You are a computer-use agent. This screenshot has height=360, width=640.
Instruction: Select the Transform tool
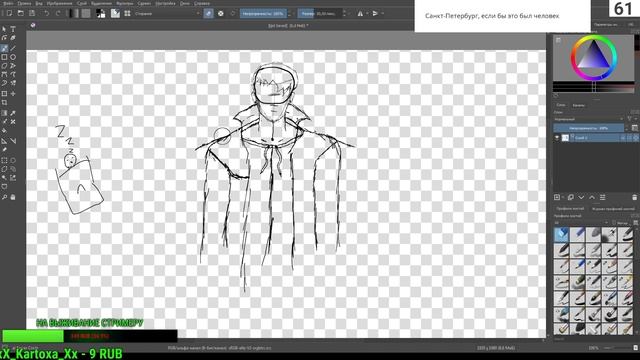(x=4, y=93)
